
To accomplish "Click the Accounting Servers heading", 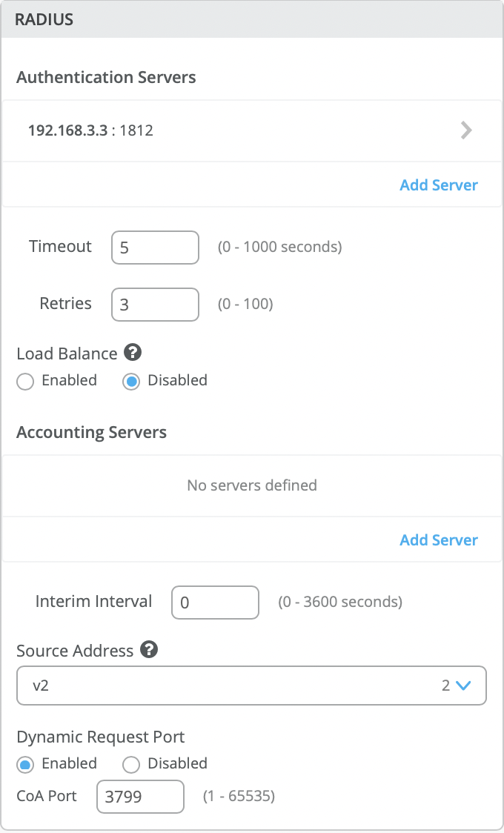I will pyautogui.click(x=91, y=432).
